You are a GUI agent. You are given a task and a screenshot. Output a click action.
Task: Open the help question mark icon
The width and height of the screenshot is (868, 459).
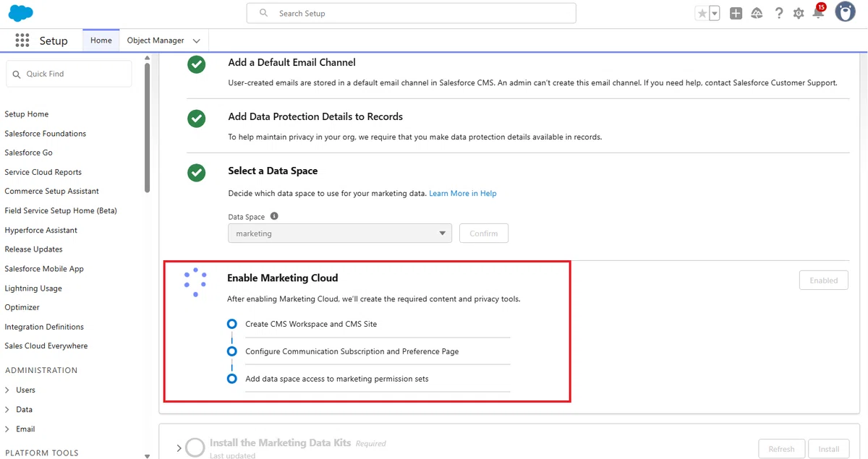(778, 13)
